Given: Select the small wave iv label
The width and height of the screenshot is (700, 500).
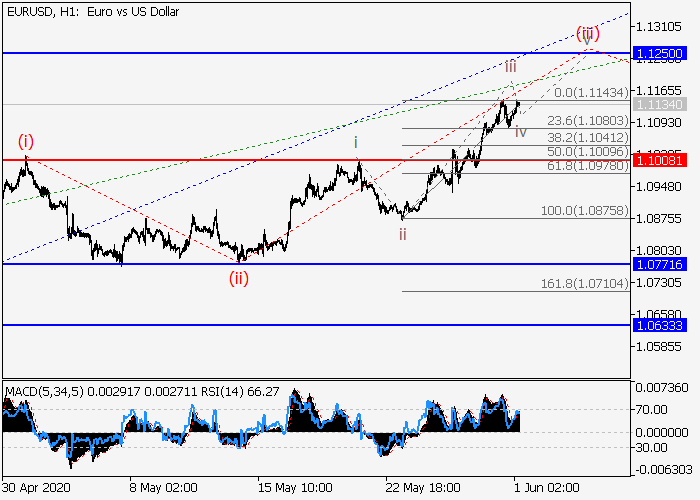Looking at the screenshot, I should tap(521, 133).
